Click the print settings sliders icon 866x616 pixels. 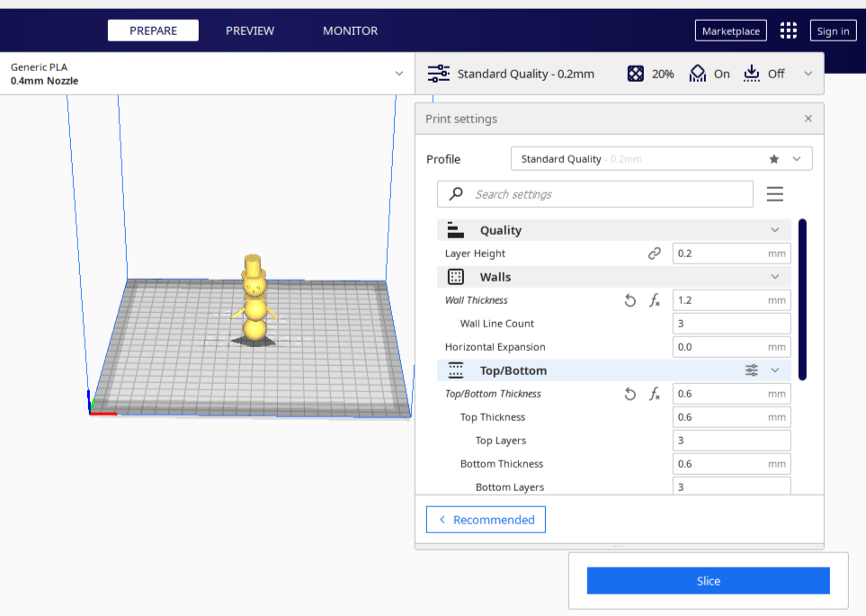pyautogui.click(x=439, y=74)
